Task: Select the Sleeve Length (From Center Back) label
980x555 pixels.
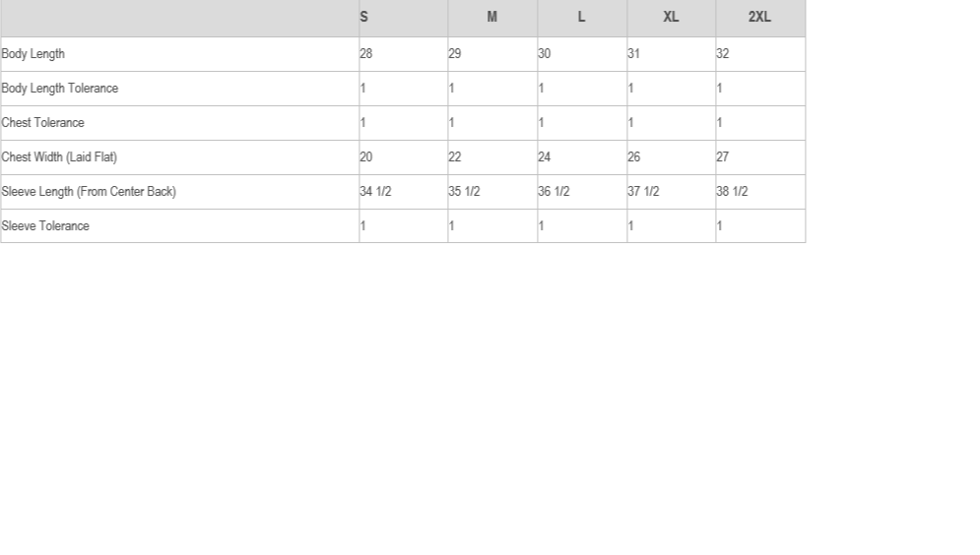Action: coord(89,192)
